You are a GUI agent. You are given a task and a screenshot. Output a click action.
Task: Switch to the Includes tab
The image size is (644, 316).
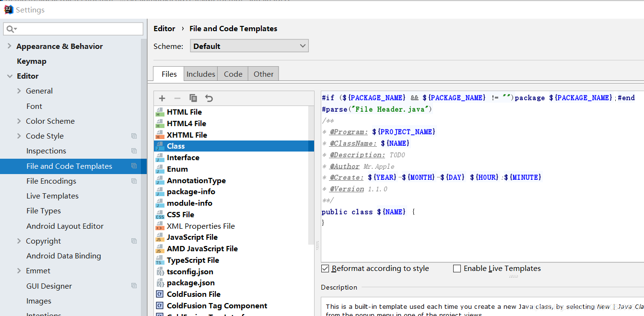200,74
